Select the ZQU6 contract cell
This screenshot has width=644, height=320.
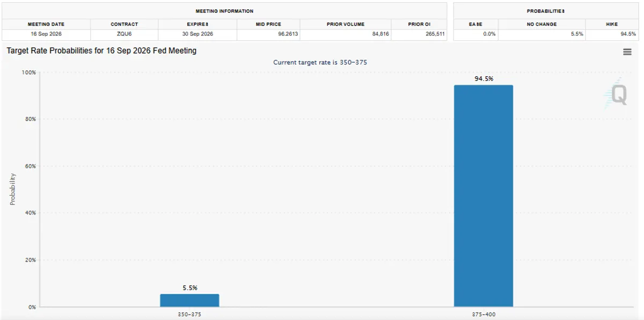pyautogui.click(x=124, y=34)
